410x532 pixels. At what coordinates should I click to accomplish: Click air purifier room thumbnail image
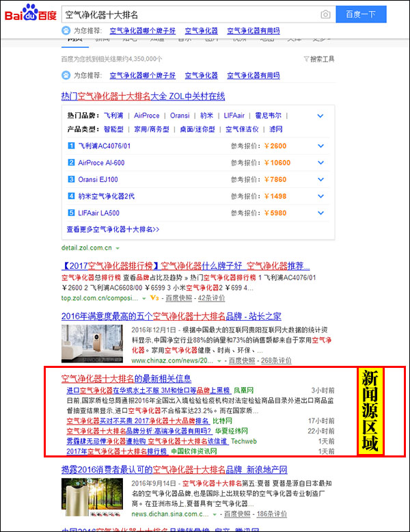tap(92, 343)
